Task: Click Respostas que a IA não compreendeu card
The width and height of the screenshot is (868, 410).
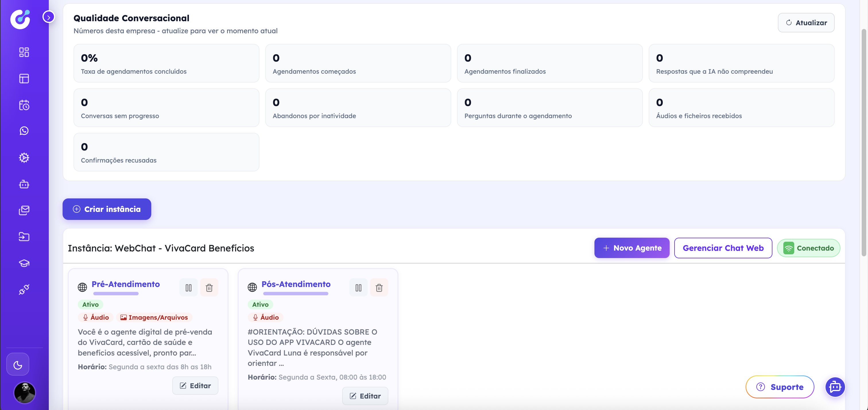Action: pyautogui.click(x=742, y=63)
